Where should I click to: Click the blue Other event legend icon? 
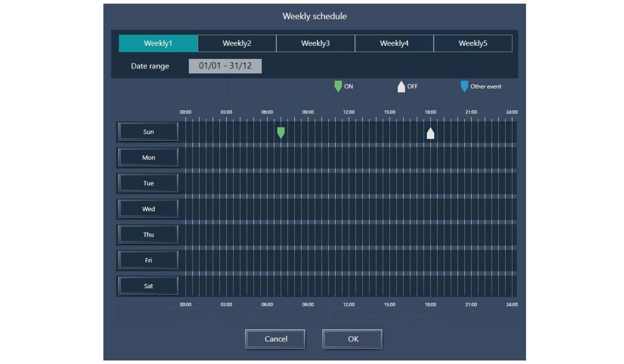click(x=464, y=86)
